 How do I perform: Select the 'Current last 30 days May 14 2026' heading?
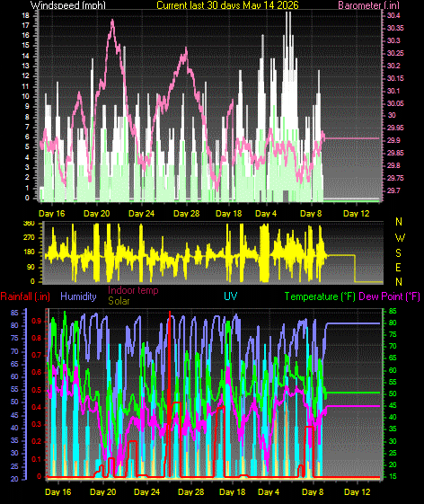tap(227, 4)
